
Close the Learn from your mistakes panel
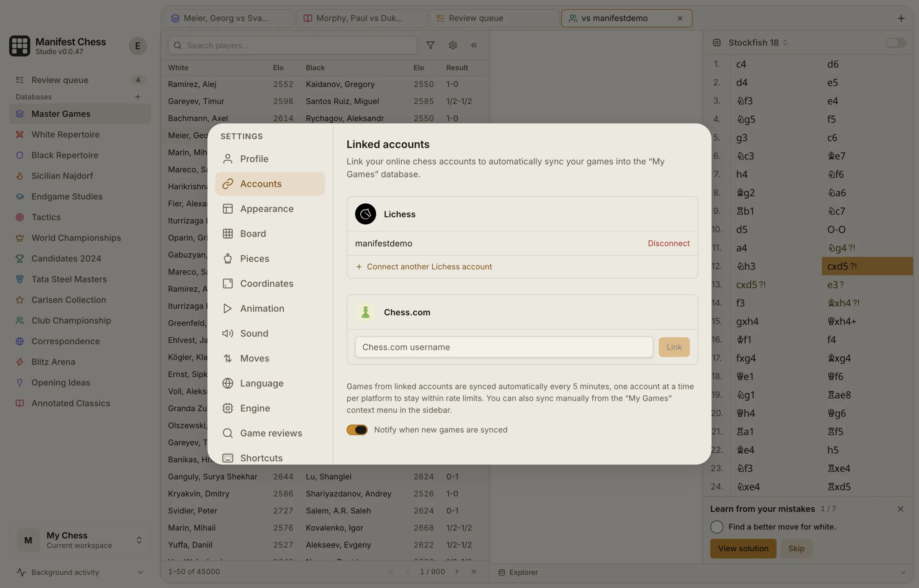point(900,509)
